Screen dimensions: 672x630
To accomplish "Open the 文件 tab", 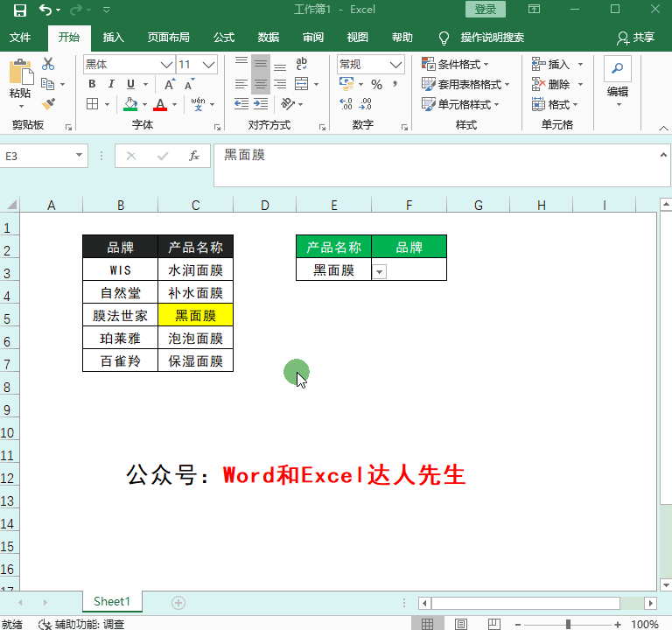I will pos(20,38).
